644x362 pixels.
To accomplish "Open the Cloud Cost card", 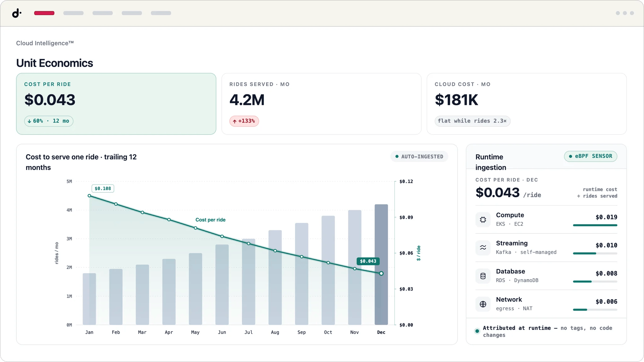I will 527,104.
